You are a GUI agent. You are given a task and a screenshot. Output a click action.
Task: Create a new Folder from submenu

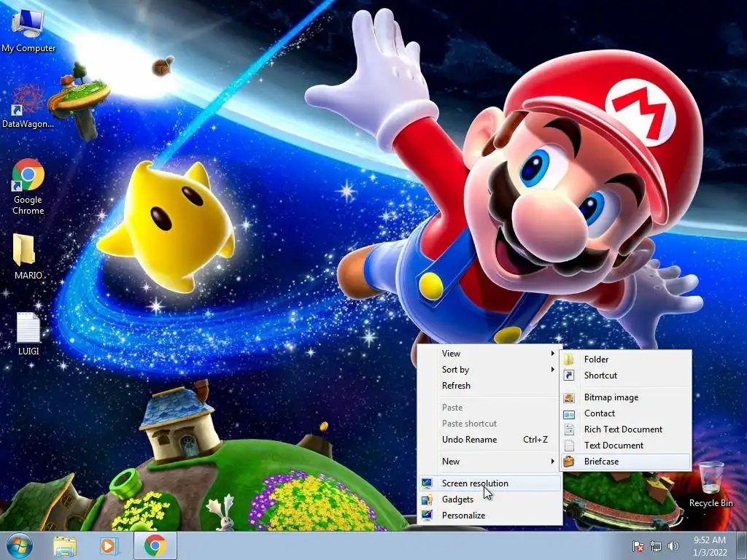click(625, 359)
